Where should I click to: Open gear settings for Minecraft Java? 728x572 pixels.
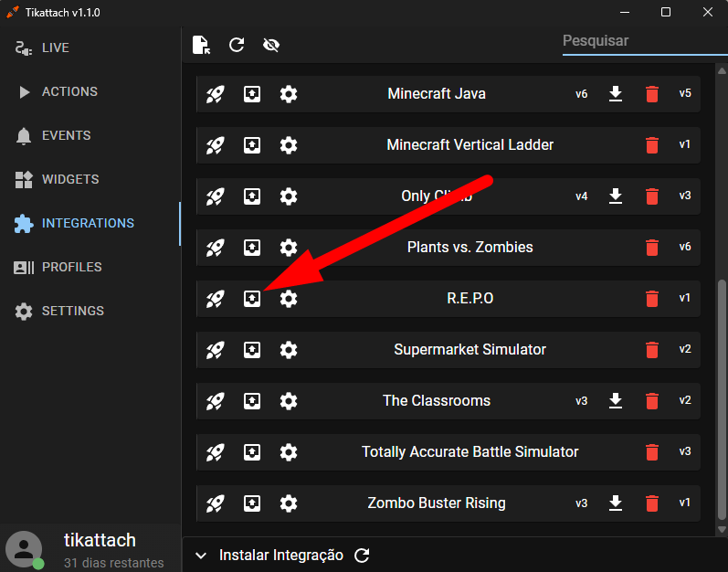[x=289, y=94]
